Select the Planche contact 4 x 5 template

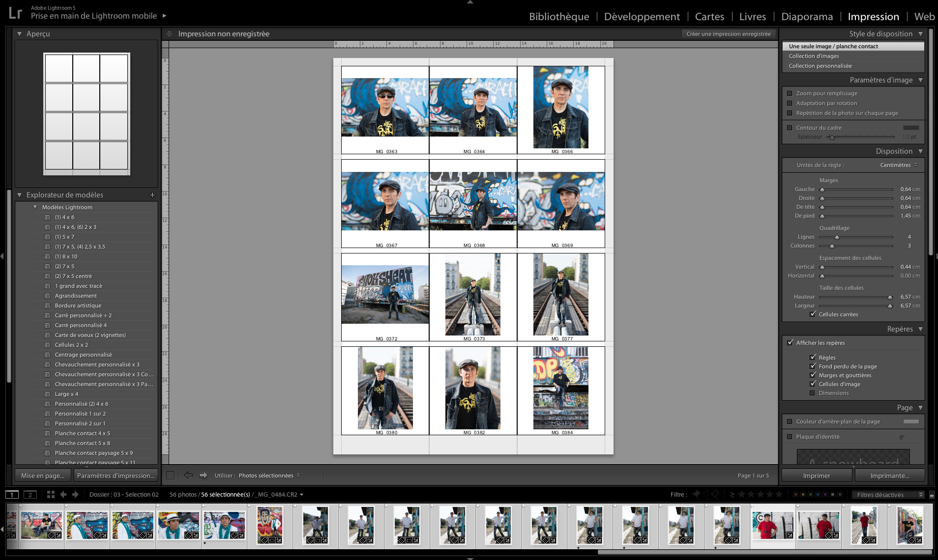pyautogui.click(x=83, y=433)
